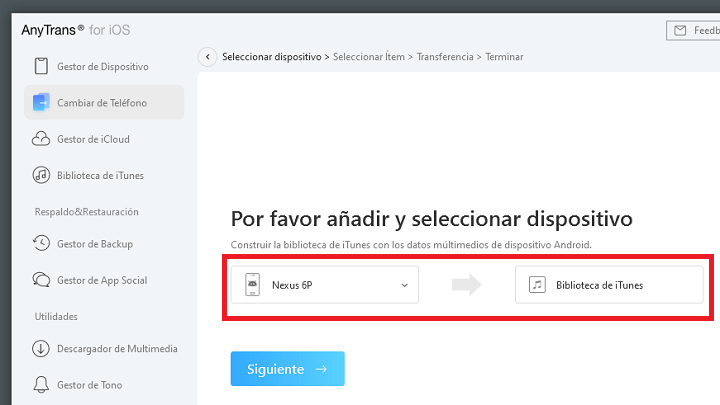This screenshot has height=405, width=720.
Task: Click Seleccionar Ítem breadcrumb step
Action: pos(369,57)
